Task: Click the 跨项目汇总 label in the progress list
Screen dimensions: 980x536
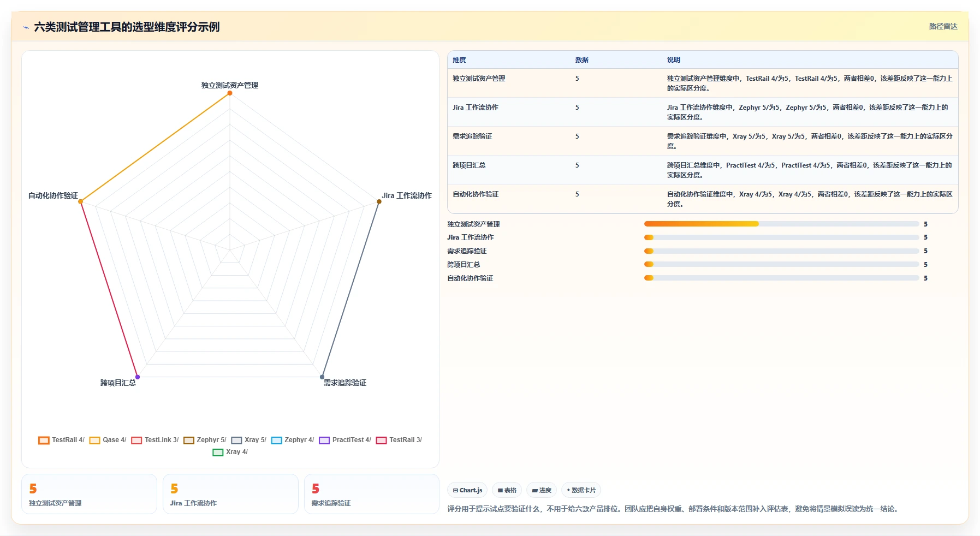Action: click(x=464, y=265)
